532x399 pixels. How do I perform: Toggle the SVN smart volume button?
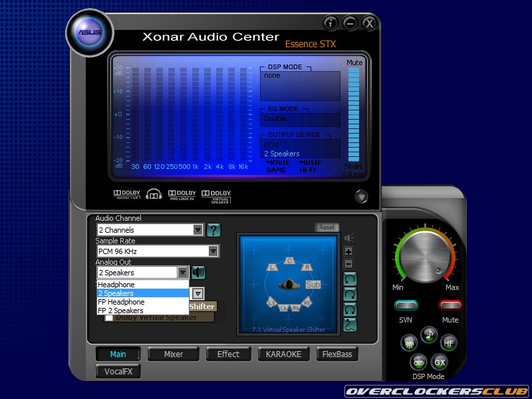point(406,305)
